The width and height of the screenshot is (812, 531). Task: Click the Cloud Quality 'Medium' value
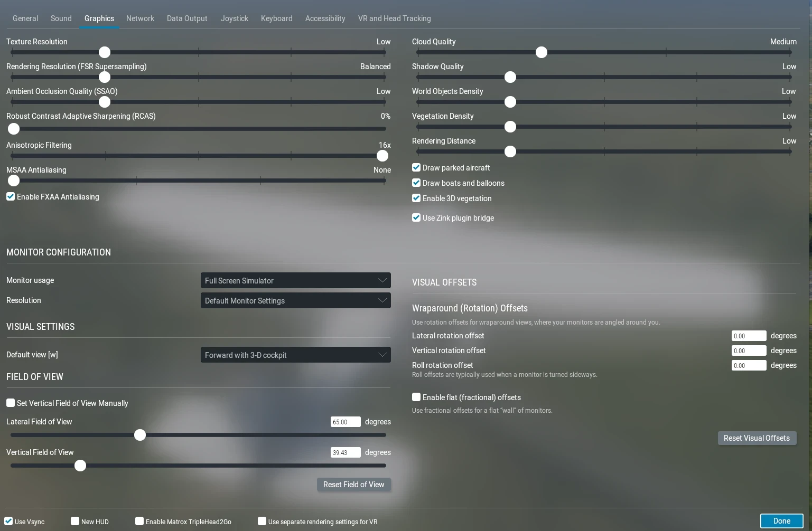(x=783, y=42)
